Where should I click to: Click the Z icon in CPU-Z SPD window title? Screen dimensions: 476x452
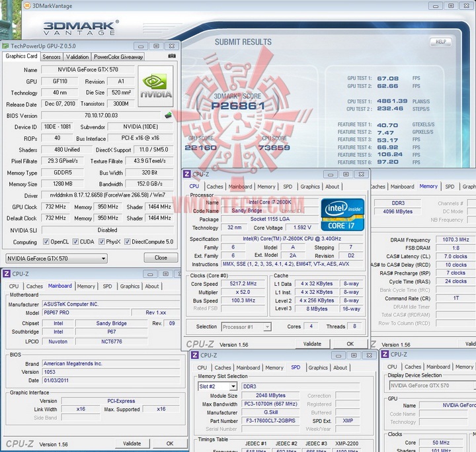[195, 355]
